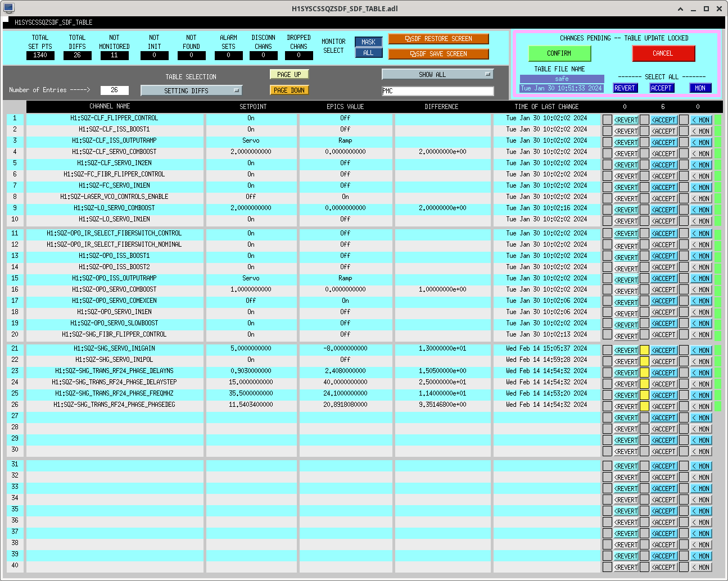Image resolution: width=728 pixels, height=581 pixels.
Task: Open the SDF RESTORE SCREEN display
Action: point(438,39)
